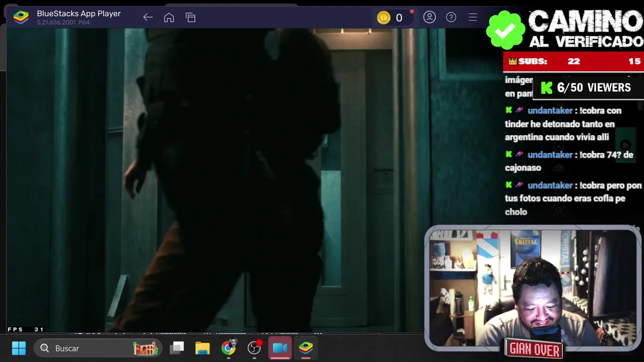Open the BlueStacks coin balance
The image size is (644, 362).
click(x=390, y=18)
